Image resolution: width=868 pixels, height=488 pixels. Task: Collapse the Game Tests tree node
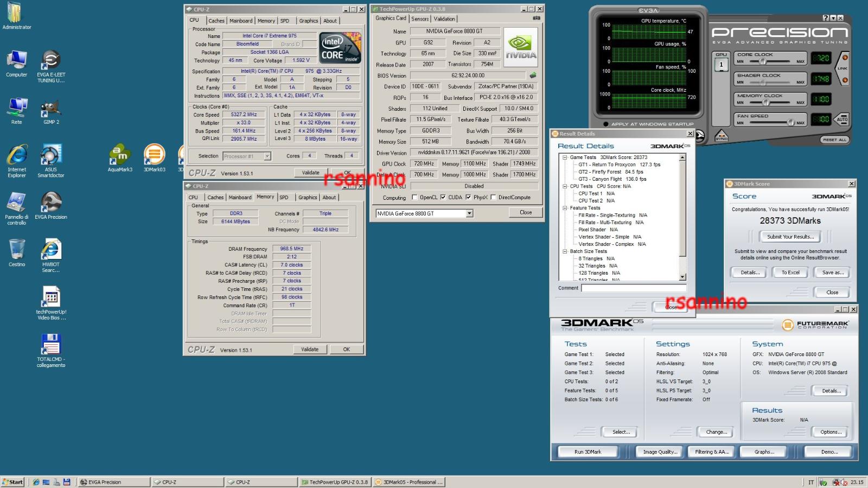coord(565,157)
